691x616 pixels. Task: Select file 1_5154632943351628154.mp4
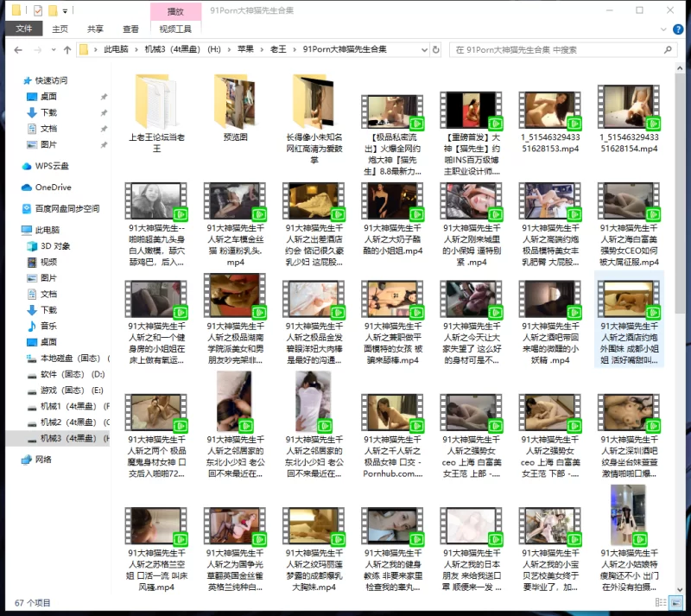(629, 119)
